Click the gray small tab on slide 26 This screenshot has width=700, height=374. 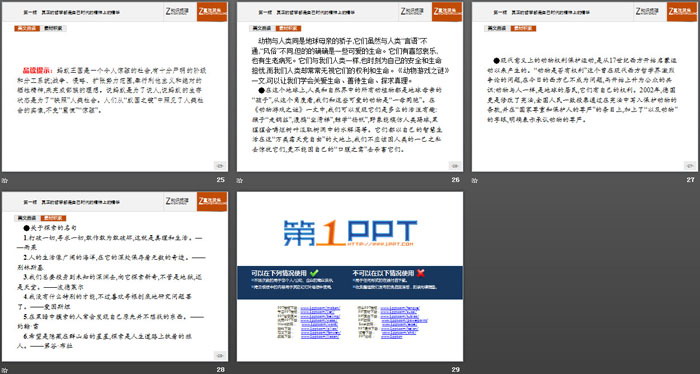coord(262,28)
